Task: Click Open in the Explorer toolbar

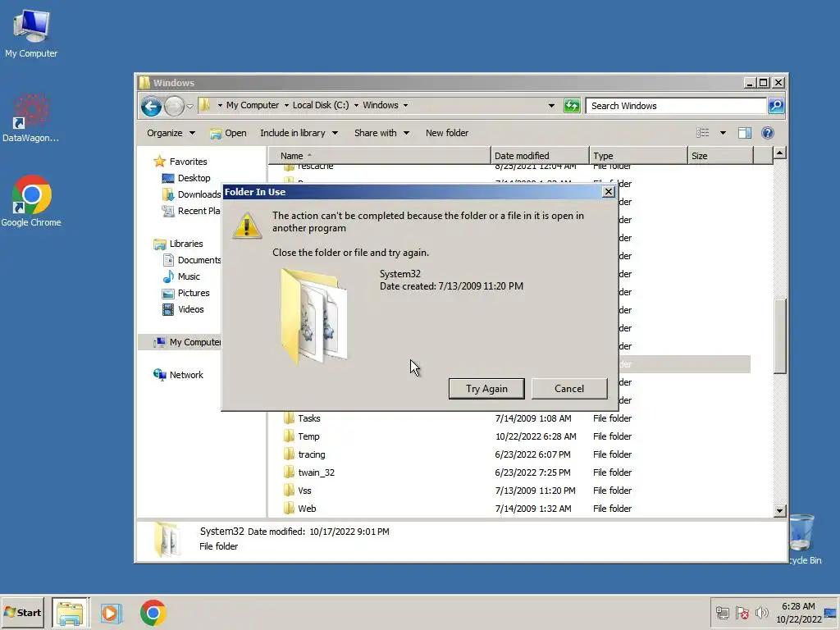Action: click(228, 133)
